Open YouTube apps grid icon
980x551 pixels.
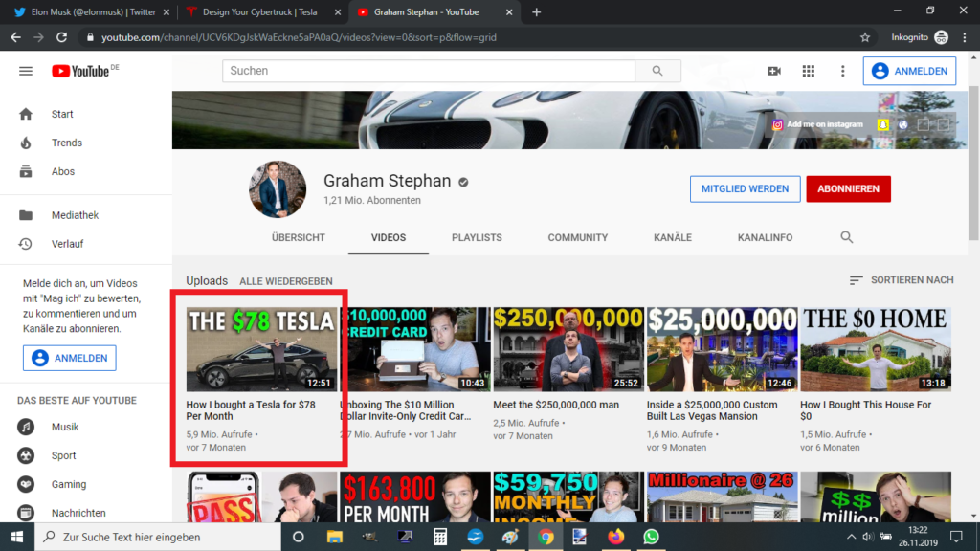808,71
